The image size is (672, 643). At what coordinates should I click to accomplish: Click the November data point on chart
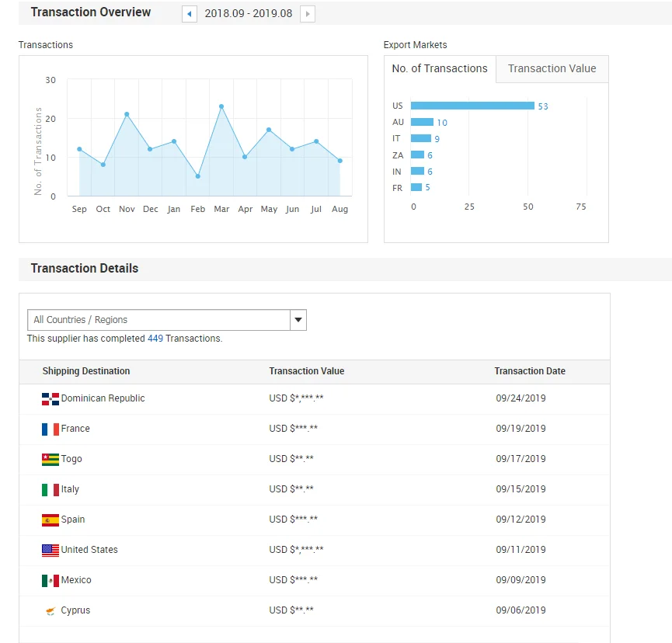[x=127, y=114]
